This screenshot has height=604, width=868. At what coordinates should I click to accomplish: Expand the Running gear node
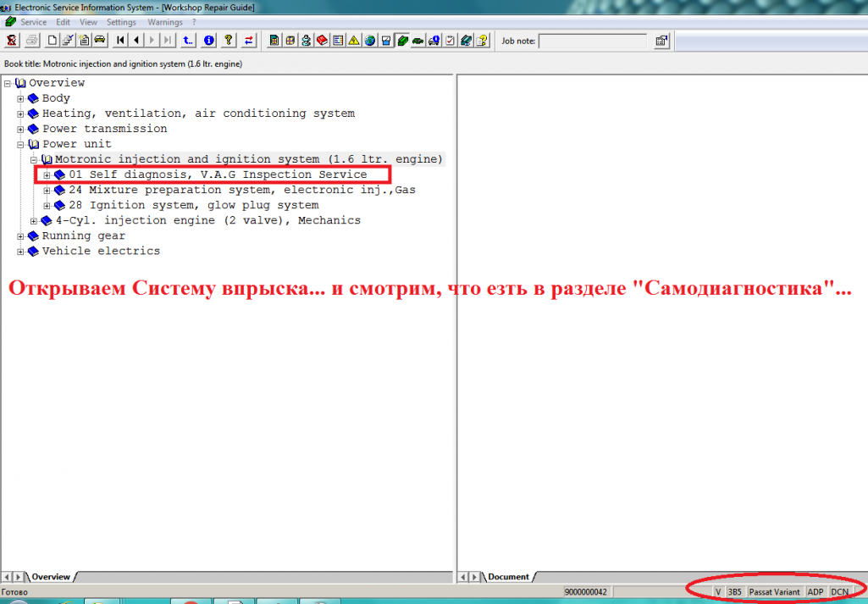coord(21,236)
